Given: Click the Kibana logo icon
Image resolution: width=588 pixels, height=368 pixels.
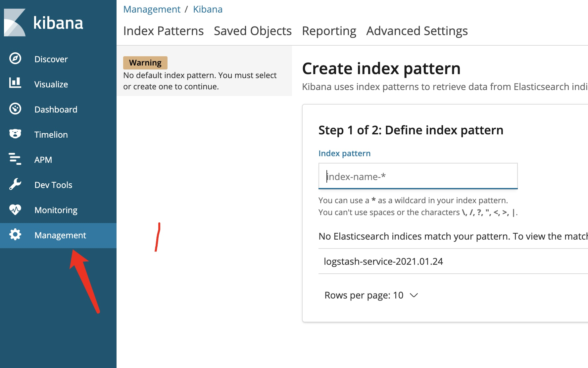Looking at the screenshot, I should (x=15, y=23).
